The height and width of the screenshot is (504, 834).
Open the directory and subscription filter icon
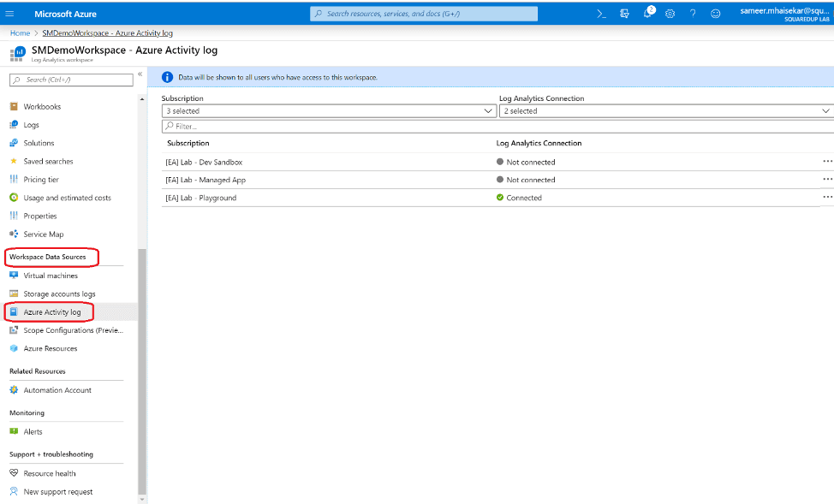coord(624,14)
